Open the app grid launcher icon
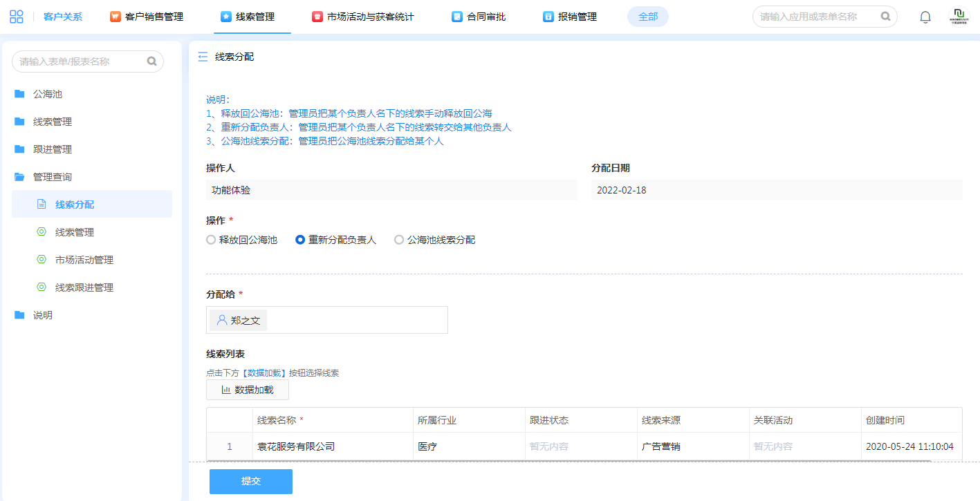Image resolution: width=980 pixels, height=501 pixels. click(17, 17)
